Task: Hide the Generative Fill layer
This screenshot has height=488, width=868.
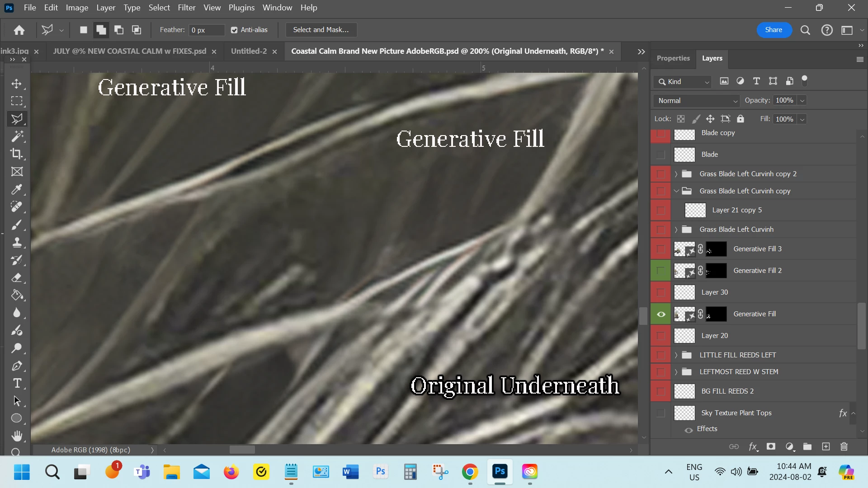Action: [x=660, y=314]
